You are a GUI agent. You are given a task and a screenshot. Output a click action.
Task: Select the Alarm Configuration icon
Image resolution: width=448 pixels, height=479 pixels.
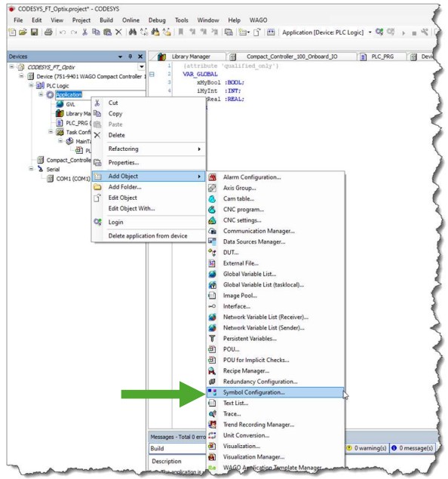coord(212,177)
